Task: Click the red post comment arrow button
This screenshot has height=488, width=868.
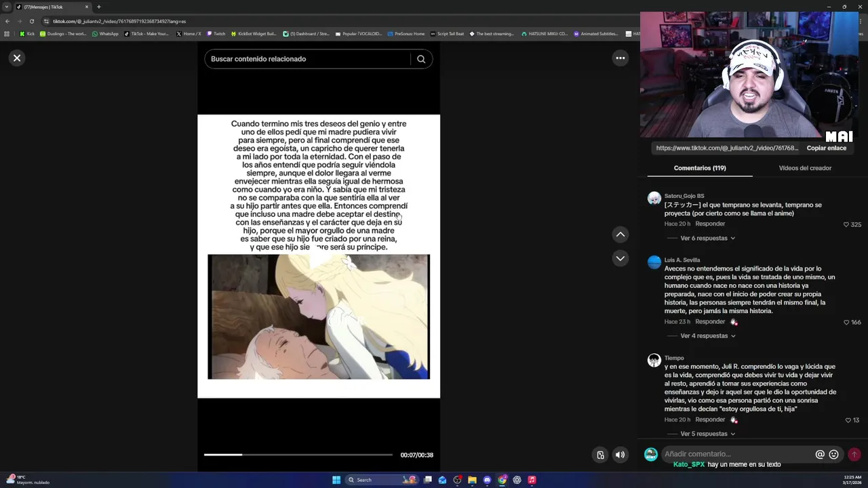Action: tap(854, 454)
